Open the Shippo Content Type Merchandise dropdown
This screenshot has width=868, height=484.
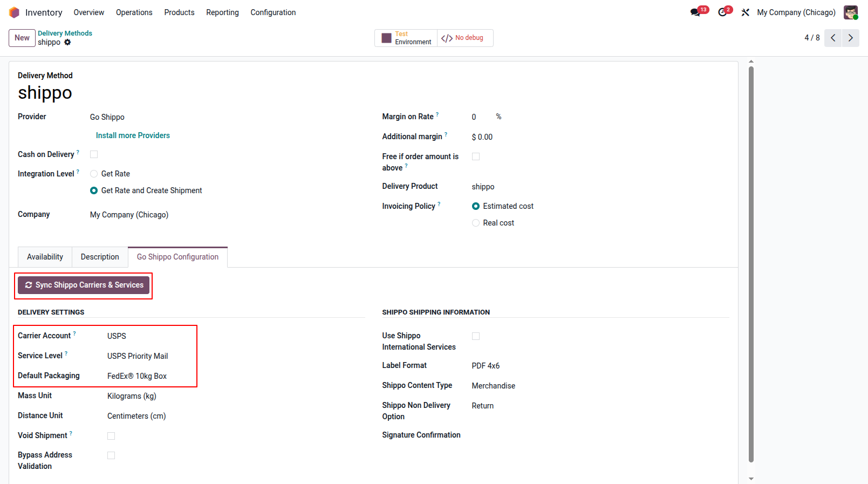(x=600, y=386)
